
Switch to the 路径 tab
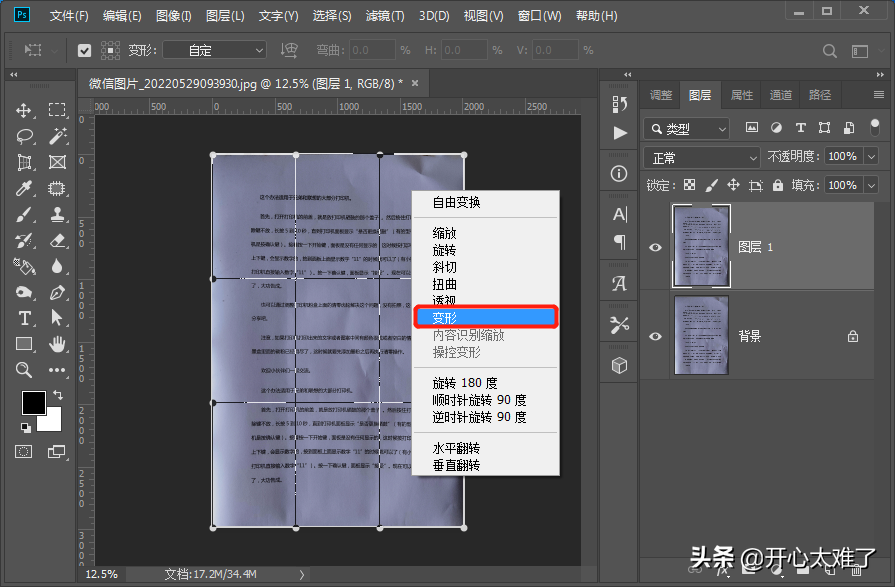[x=820, y=95]
